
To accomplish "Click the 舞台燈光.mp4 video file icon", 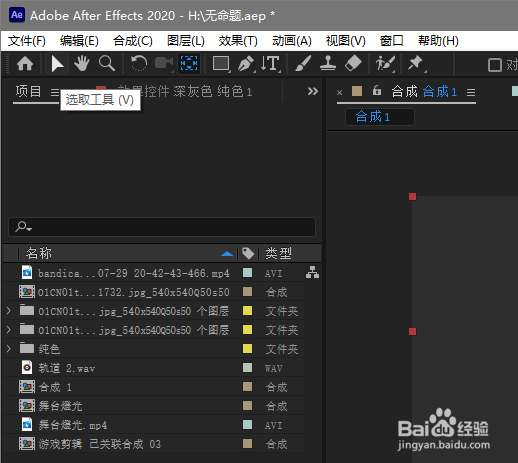I will (x=27, y=425).
